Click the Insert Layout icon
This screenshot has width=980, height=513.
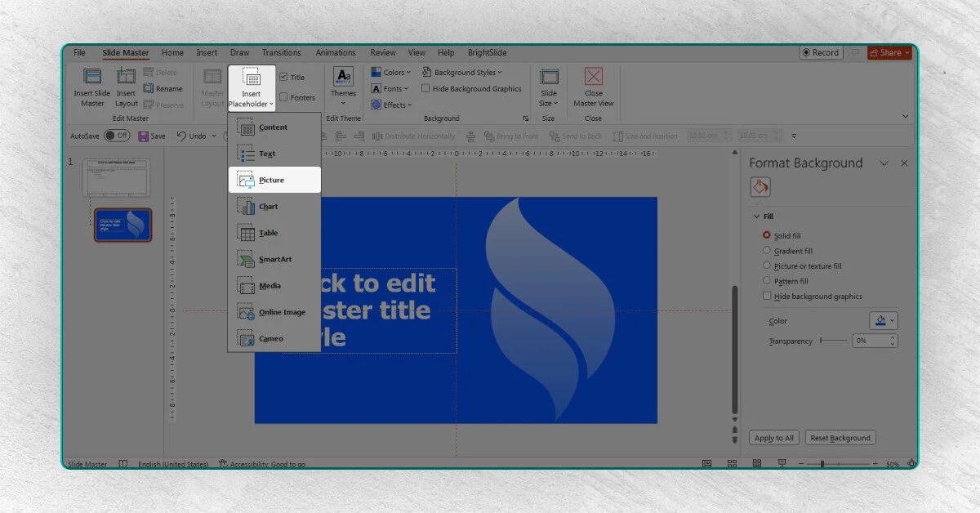point(126,78)
